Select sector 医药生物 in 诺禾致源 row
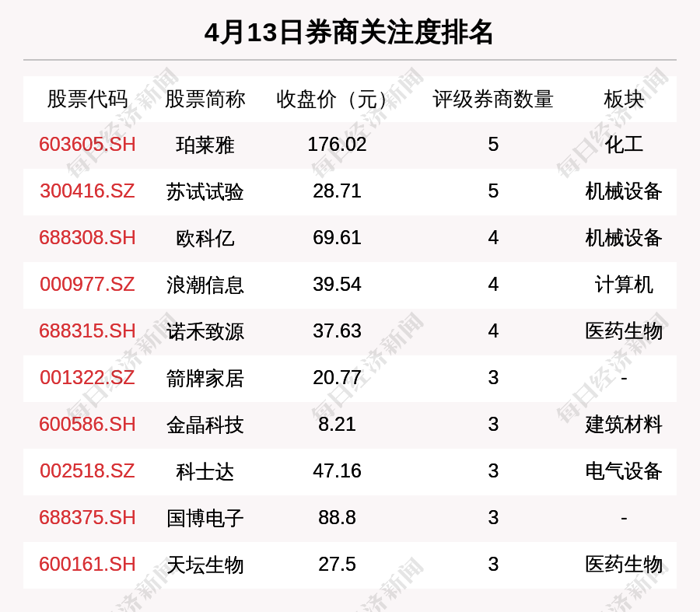700x612 pixels. click(624, 331)
